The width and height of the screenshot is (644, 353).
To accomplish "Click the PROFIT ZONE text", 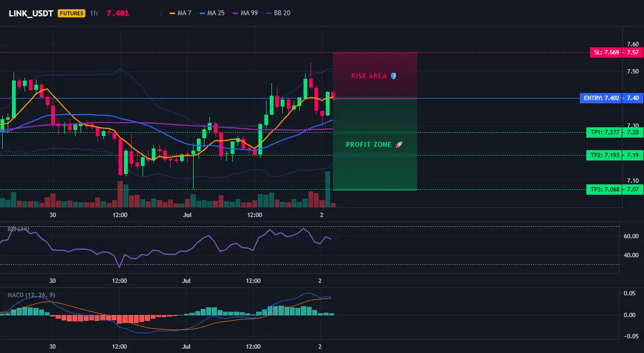I will tap(369, 145).
